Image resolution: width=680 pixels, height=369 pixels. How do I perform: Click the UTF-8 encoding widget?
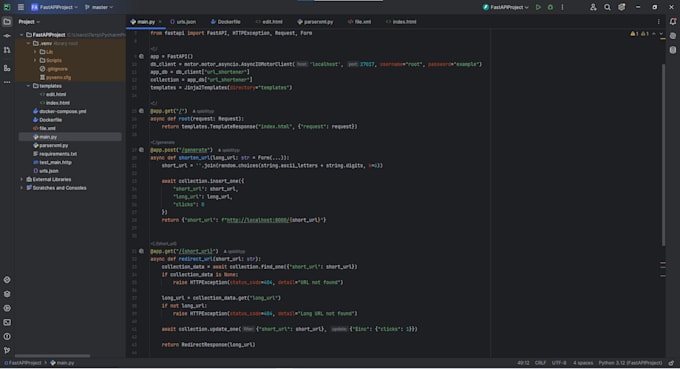(x=559, y=363)
